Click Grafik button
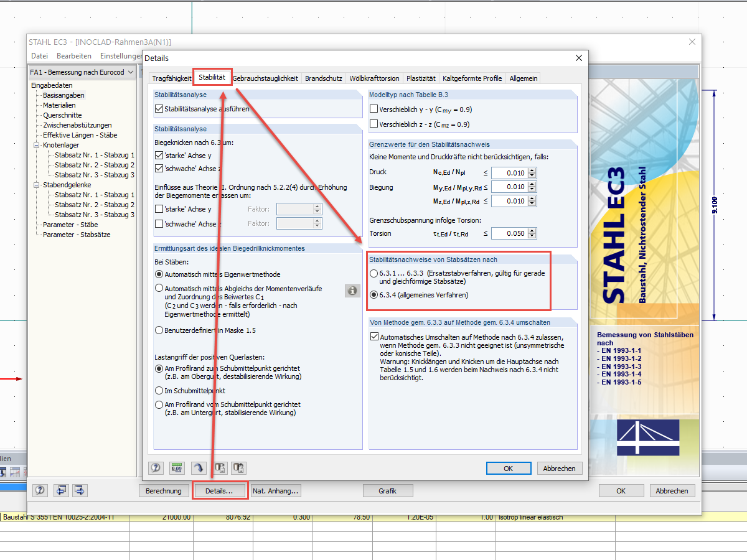Screen dimensions: 747x560 click(387, 490)
